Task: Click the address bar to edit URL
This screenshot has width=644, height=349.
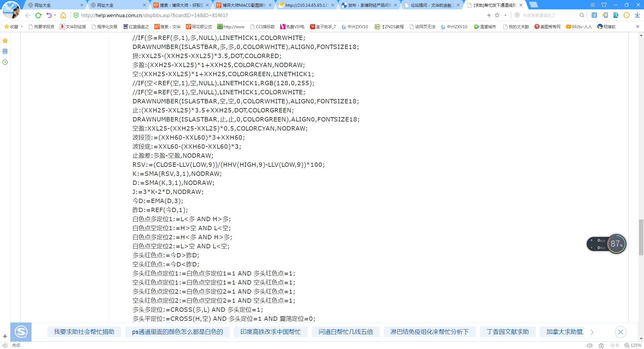Action: click(x=235, y=15)
